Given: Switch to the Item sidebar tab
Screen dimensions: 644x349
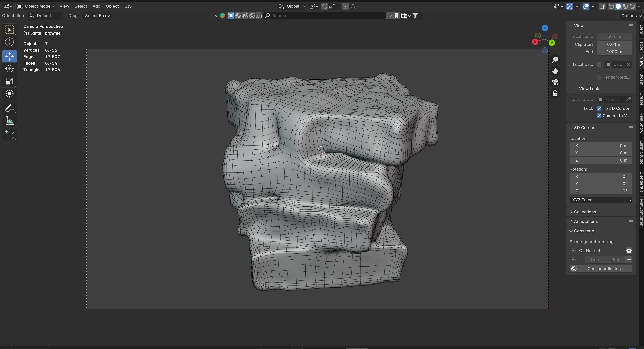Looking at the screenshot, I should 641,29.
